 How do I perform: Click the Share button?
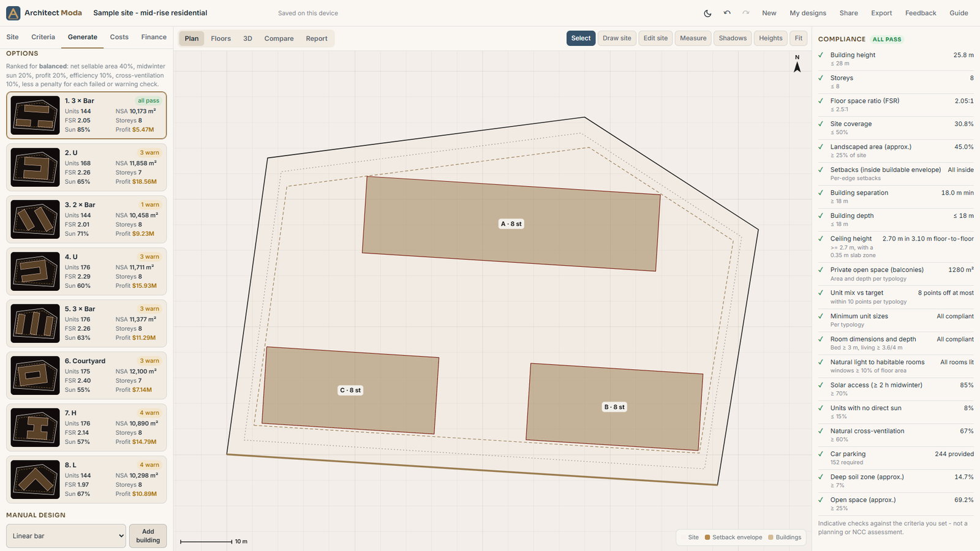coord(849,13)
